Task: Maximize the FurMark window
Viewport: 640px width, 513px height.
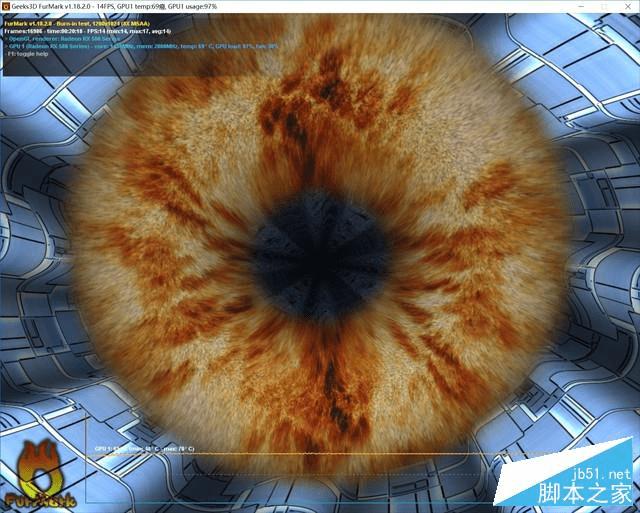Action: click(604, 7)
